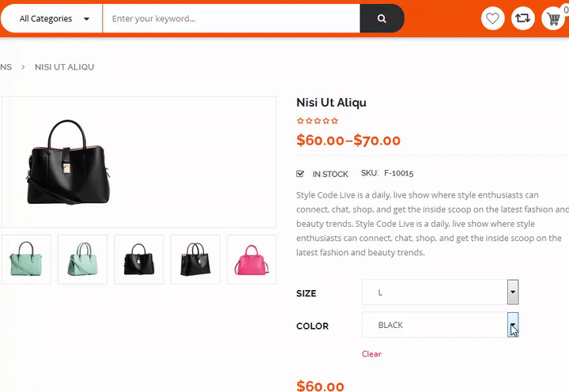Open the shopping cart icon
This screenshot has width=569, height=392.
pos(552,18)
